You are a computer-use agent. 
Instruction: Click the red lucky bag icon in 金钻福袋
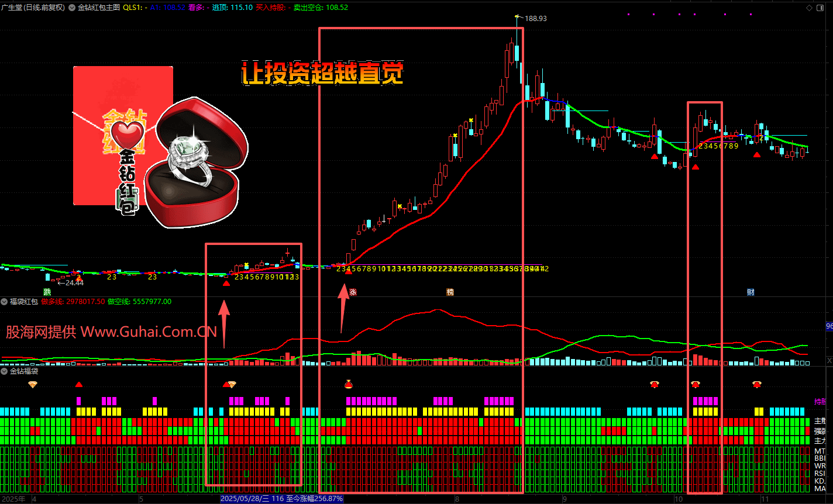tap(349, 384)
